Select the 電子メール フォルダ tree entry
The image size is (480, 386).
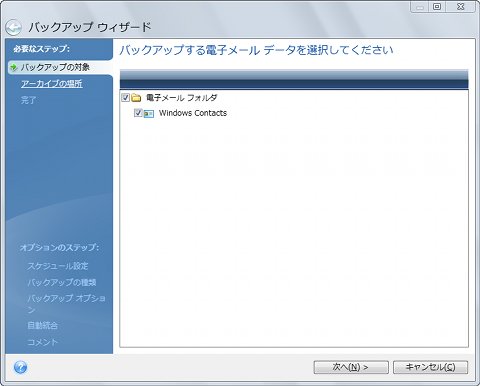[182, 98]
